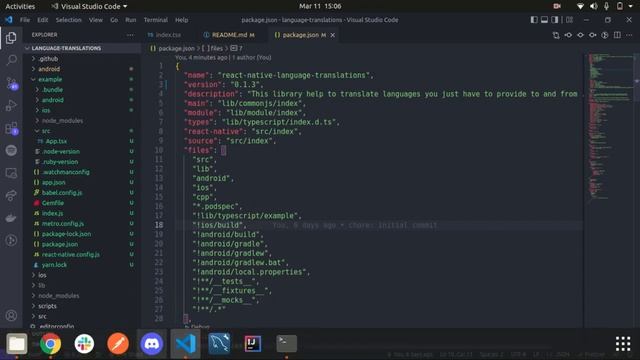Click the "version" value "0.1.3"
Viewport: 640px width, 360px height.
pyautogui.click(x=245, y=84)
